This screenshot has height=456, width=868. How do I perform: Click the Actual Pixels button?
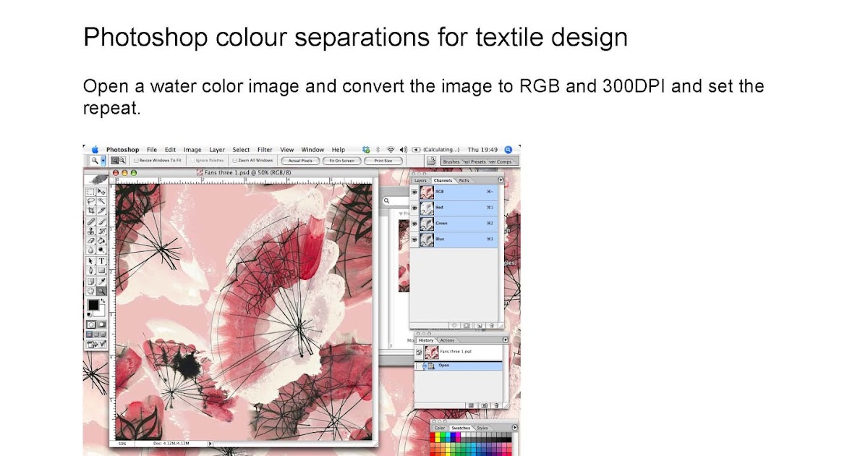(x=300, y=161)
